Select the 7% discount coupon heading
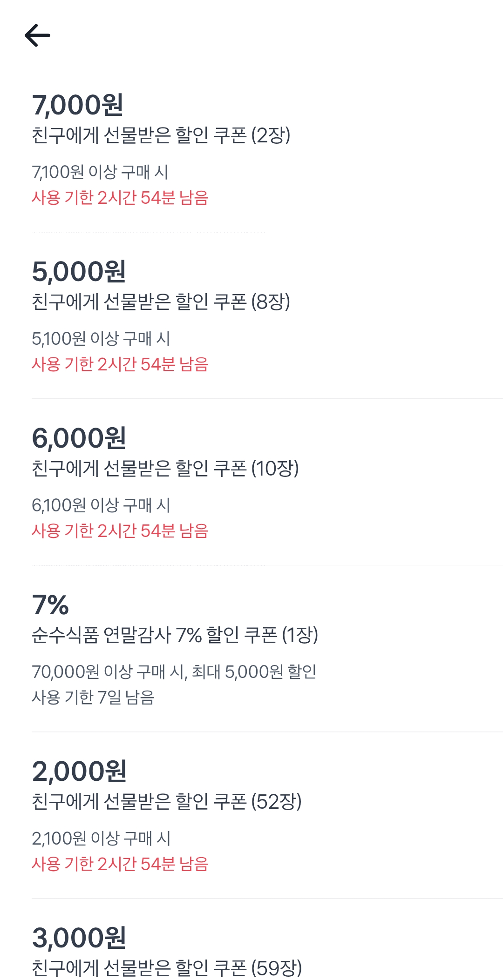 (50, 605)
